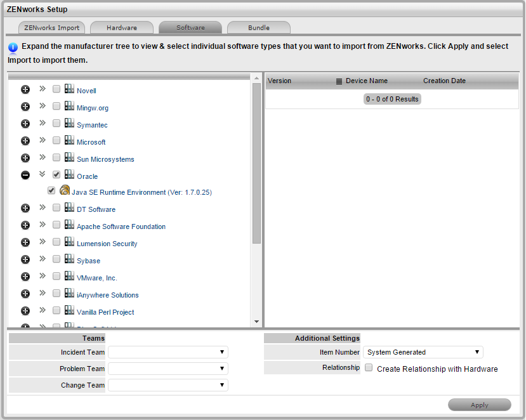This screenshot has height=420, width=526.
Task: Open the Item Number dropdown
Action: click(x=423, y=352)
